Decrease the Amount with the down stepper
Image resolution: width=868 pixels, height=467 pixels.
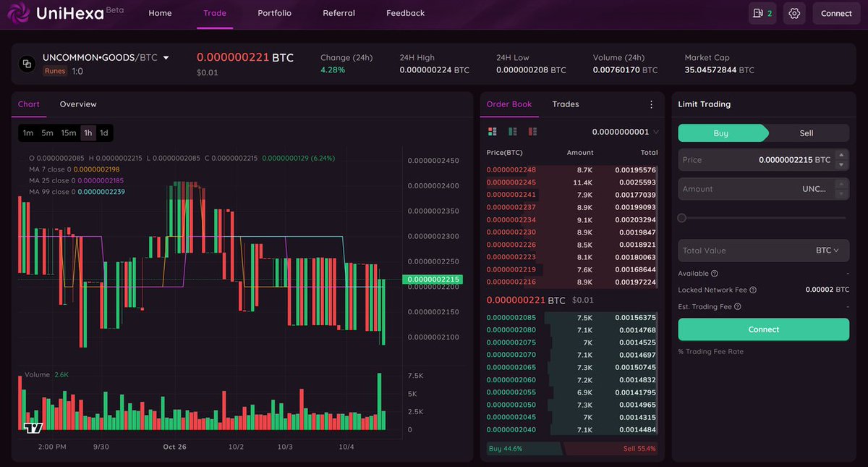coord(841,194)
